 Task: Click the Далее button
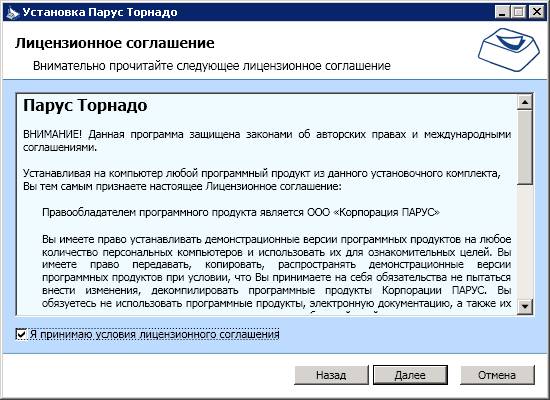(x=410, y=375)
